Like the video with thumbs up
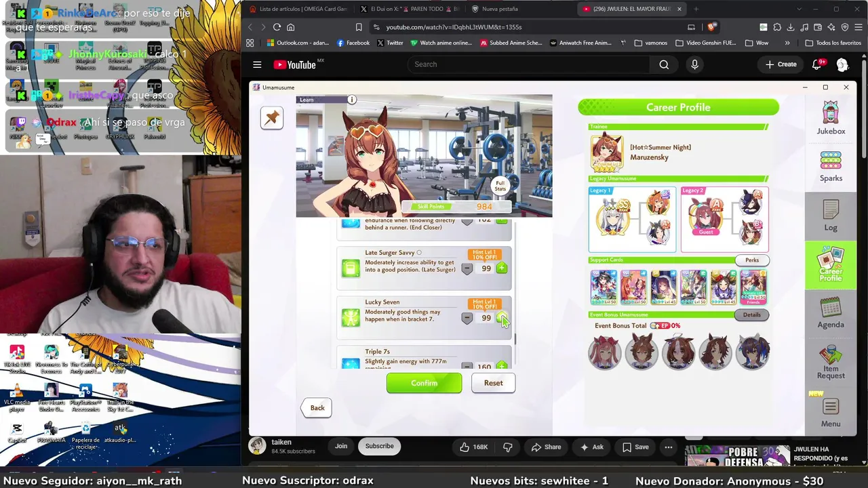 pos(473,447)
